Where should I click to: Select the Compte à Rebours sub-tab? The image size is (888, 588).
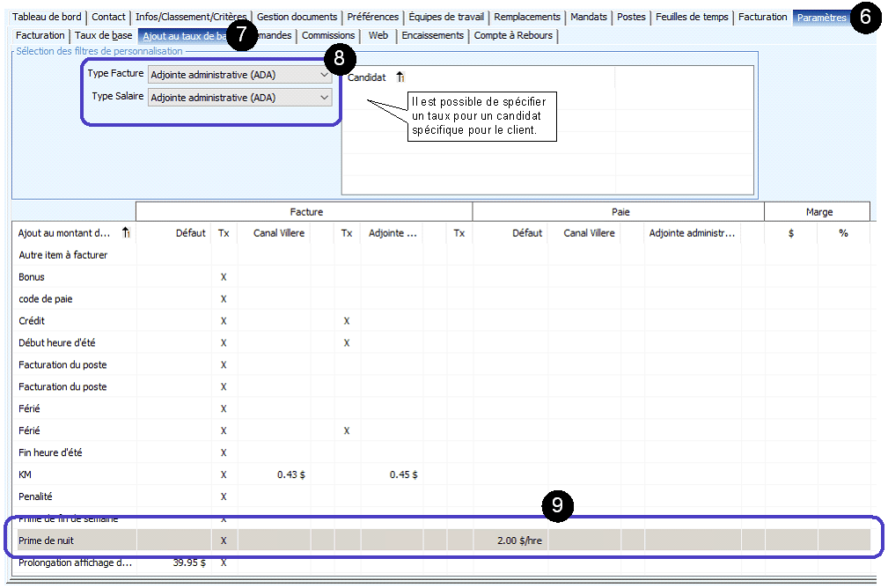tap(515, 36)
